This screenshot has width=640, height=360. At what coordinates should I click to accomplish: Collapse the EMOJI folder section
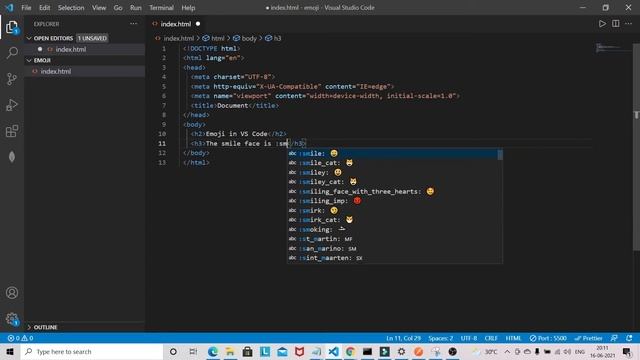click(x=84, y=60)
